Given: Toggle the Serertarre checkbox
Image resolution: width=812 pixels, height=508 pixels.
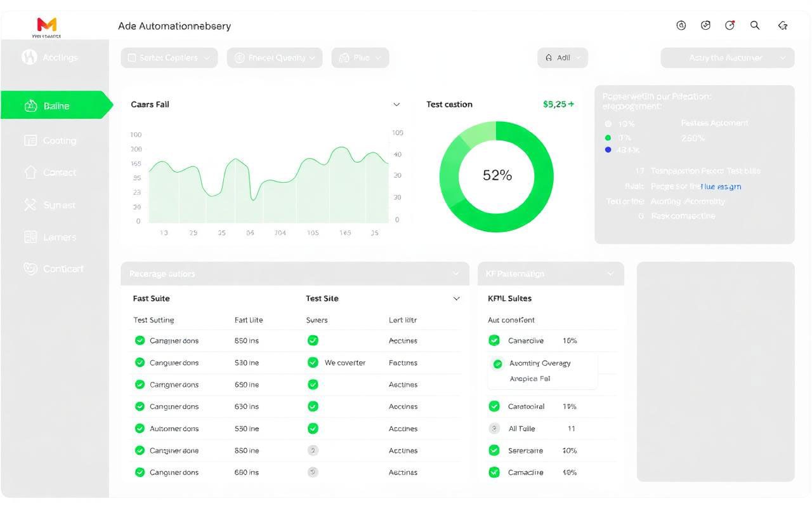Looking at the screenshot, I should (x=494, y=450).
